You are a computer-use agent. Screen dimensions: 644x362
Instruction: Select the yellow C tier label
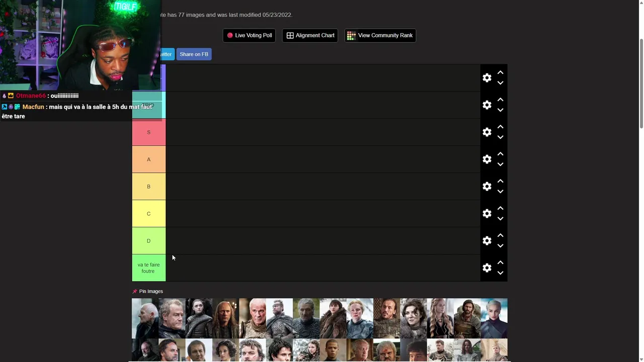click(x=148, y=214)
